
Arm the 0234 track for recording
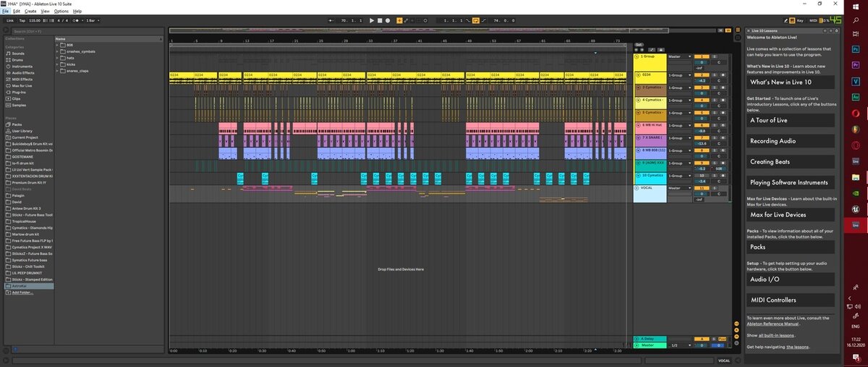(x=723, y=75)
